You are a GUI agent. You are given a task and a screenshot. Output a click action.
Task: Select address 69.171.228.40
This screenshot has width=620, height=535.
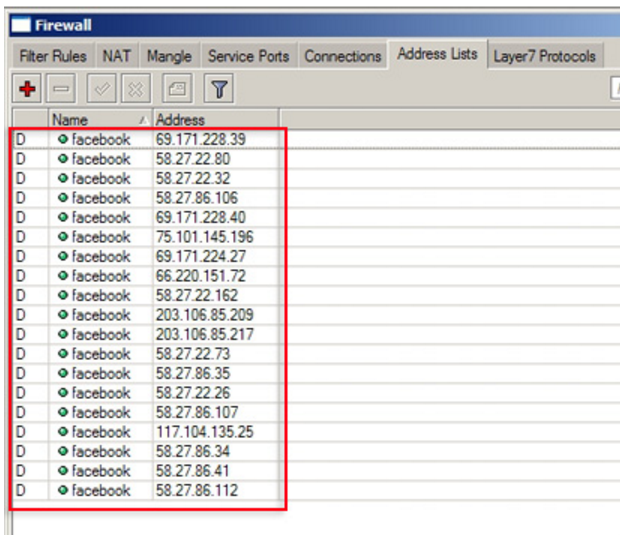tap(200, 217)
